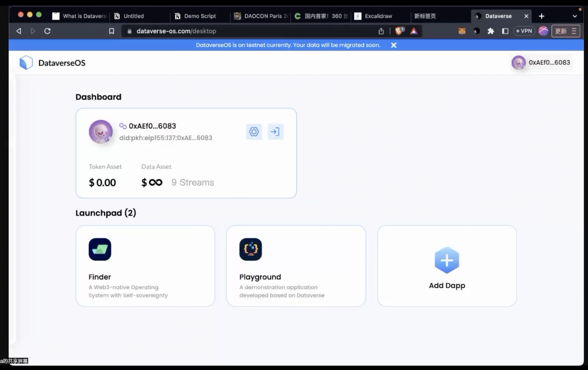Open the settings gear in the Dashboard card
The width and height of the screenshot is (588, 370).
click(x=254, y=132)
